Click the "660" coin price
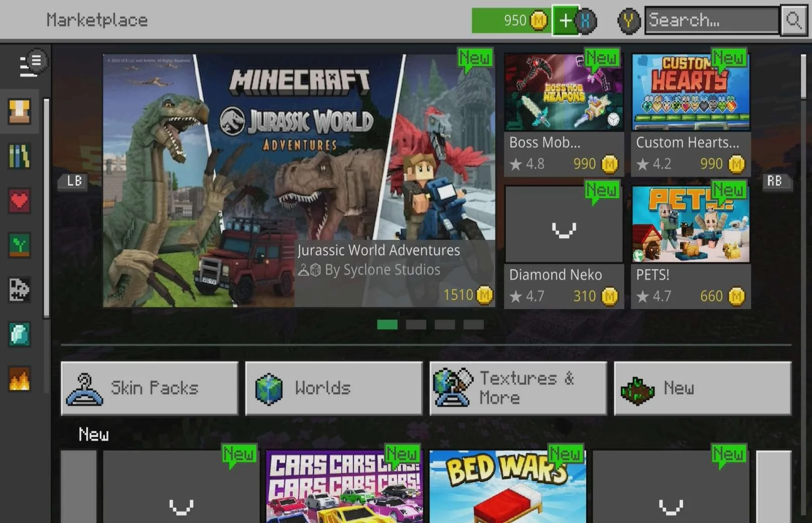 (x=712, y=296)
